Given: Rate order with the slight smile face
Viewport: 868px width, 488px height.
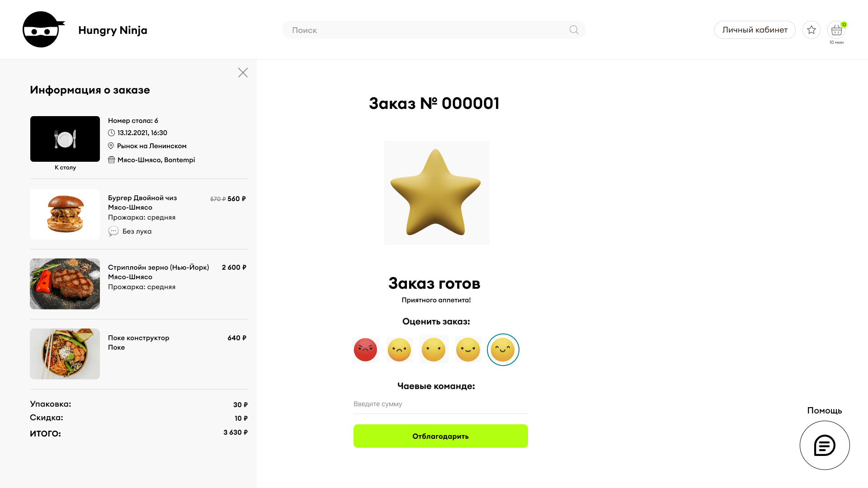Looking at the screenshot, I should pos(468,350).
